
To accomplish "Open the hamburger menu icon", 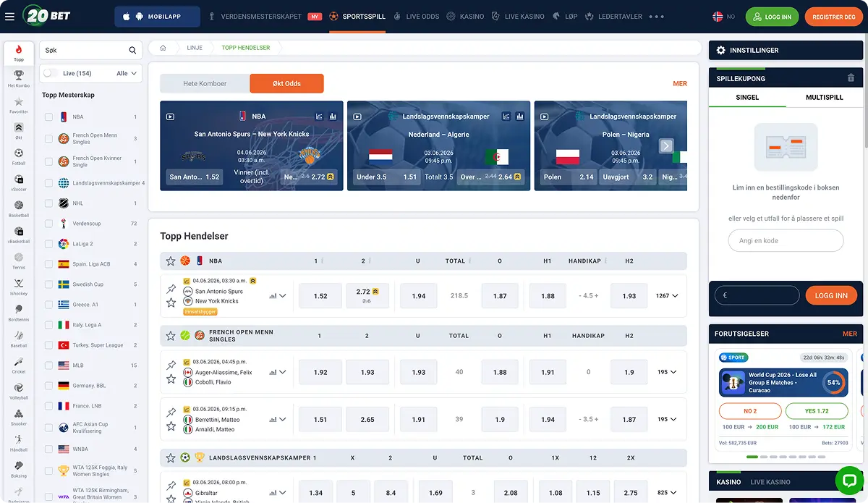I will 9,16.
